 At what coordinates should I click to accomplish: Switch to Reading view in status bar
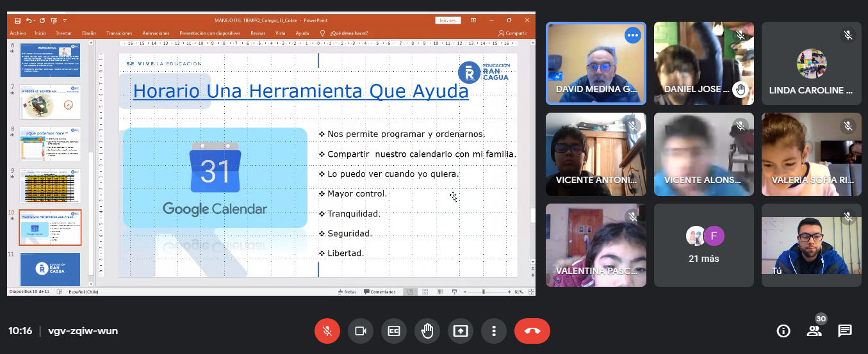(439, 292)
